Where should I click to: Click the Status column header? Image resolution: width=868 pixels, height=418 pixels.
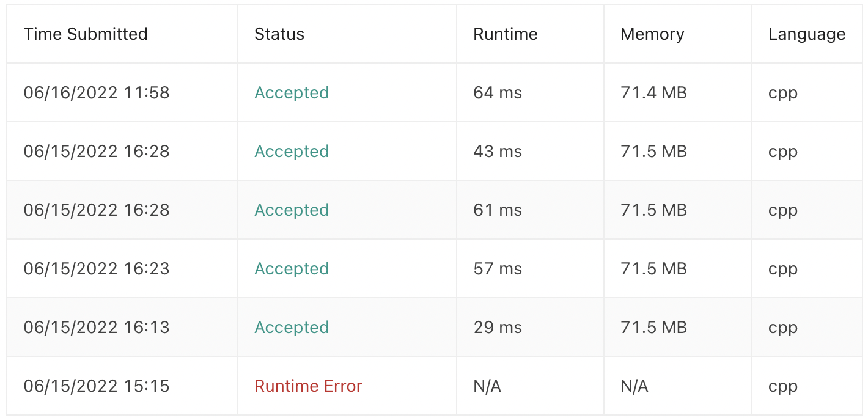click(x=279, y=34)
